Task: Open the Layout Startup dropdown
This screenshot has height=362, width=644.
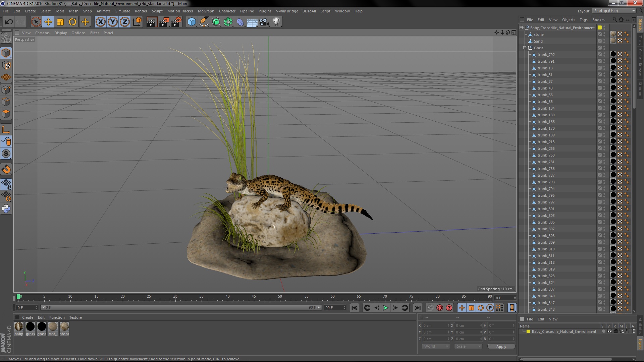Action: [614, 11]
